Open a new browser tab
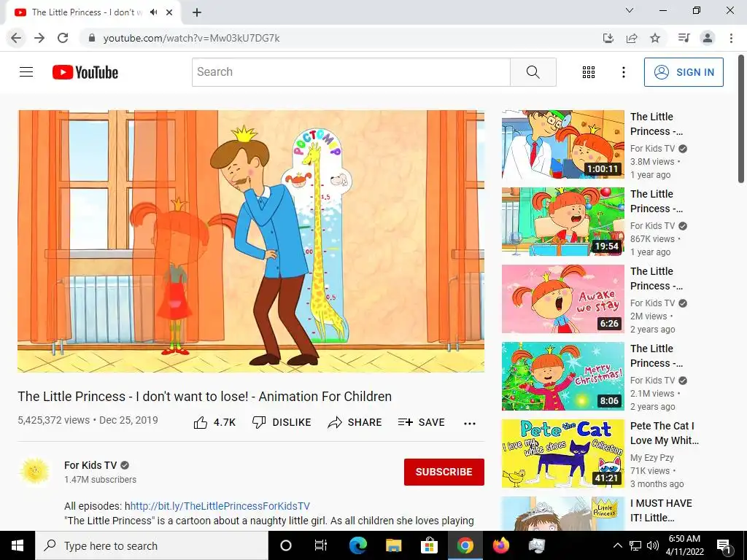Viewport: 747px width, 560px height. pyautogui.click(x=197, y=12)
